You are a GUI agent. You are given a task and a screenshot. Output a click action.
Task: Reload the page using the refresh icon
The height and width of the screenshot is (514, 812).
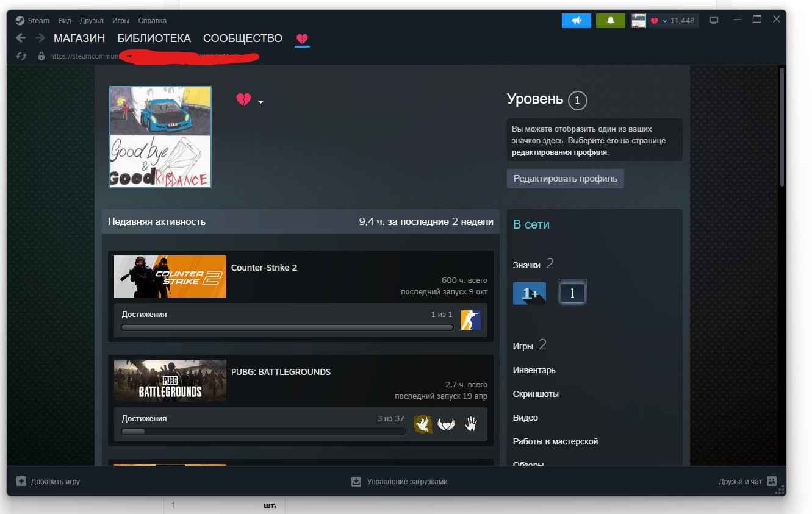21,56
